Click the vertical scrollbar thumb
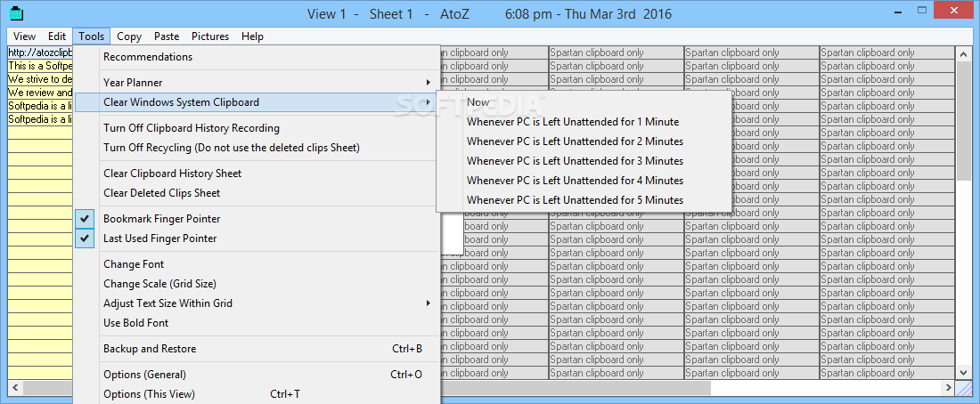 pyautogui.click(x=964, y=122)
